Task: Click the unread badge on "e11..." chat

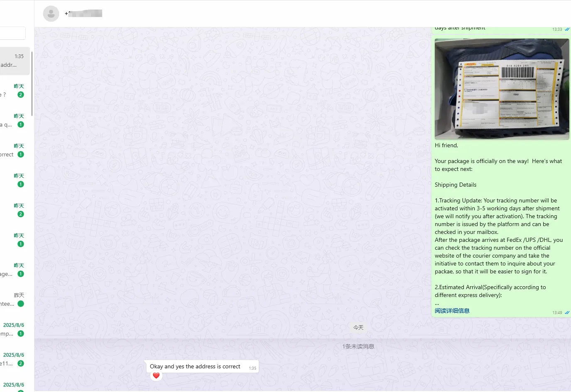Action: [x=21, y=364]
